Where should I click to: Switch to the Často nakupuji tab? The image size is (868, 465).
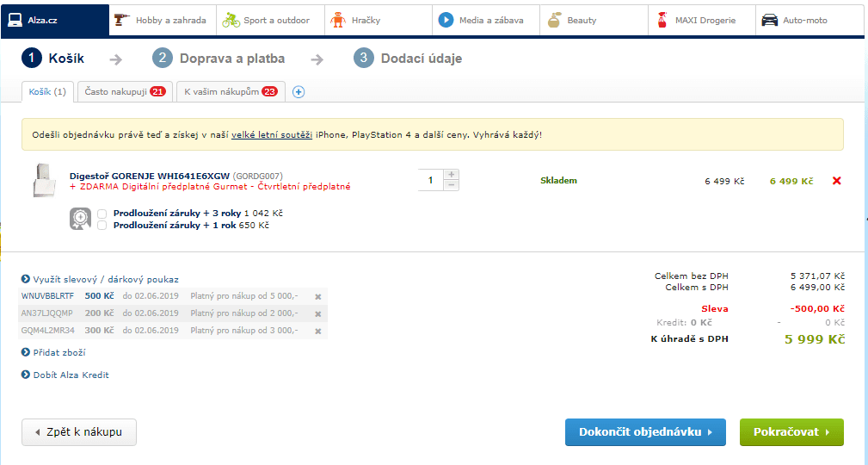pos(125,92)
